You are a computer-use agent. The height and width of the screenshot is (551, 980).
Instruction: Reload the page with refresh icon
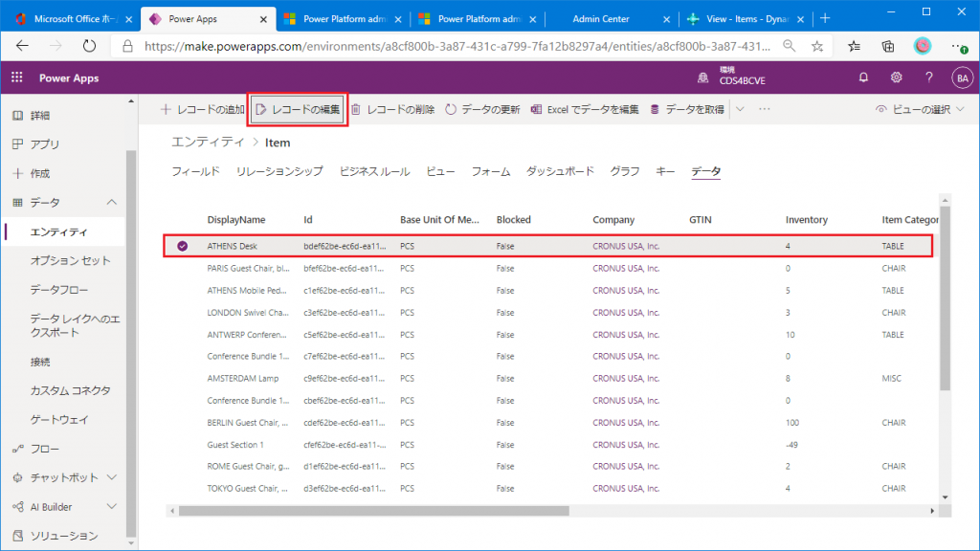tap(89, 46)
